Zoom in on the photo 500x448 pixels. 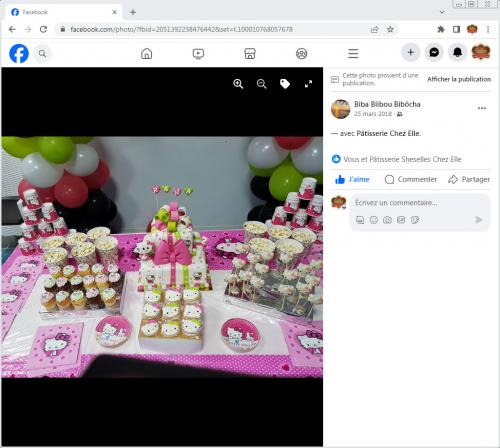238,84
